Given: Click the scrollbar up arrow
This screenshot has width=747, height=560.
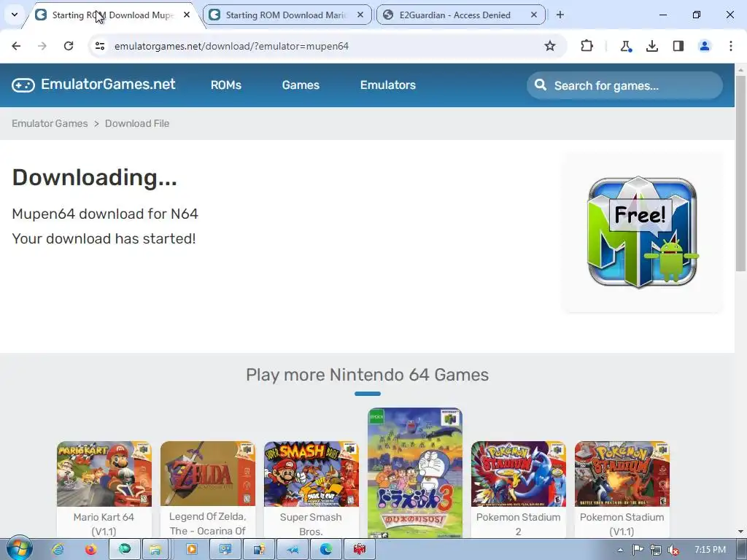Looking at the screenshot, I should (740, 69).
